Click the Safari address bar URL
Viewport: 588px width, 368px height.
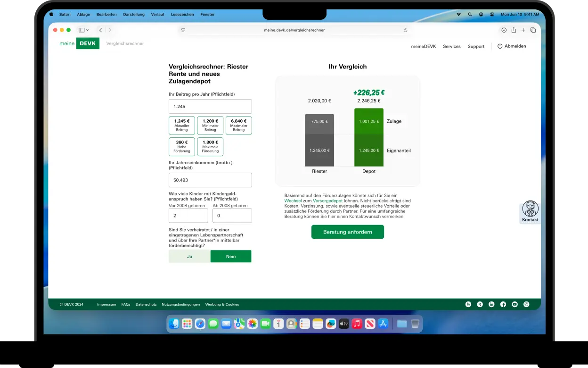click(294, 30)
